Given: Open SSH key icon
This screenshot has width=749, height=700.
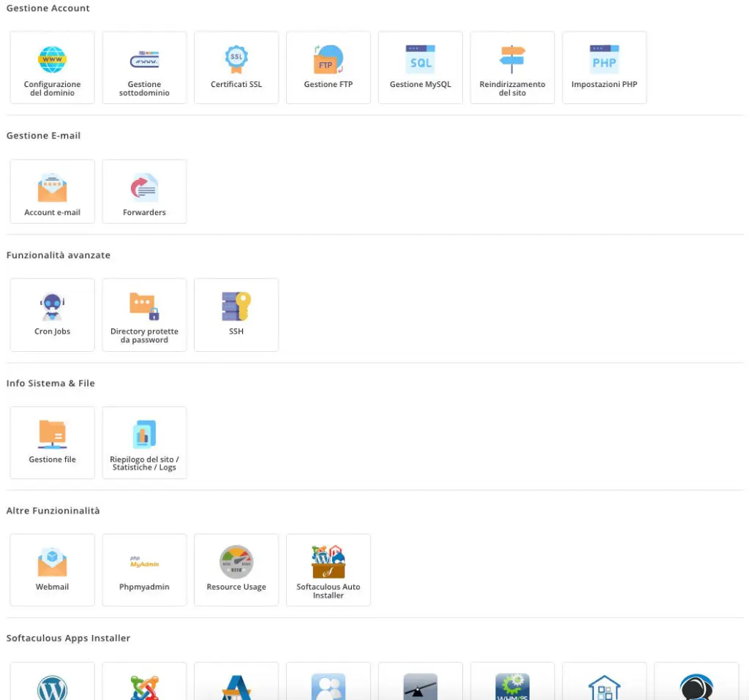Looking at the screenshot, I should (x=236, y=306).
